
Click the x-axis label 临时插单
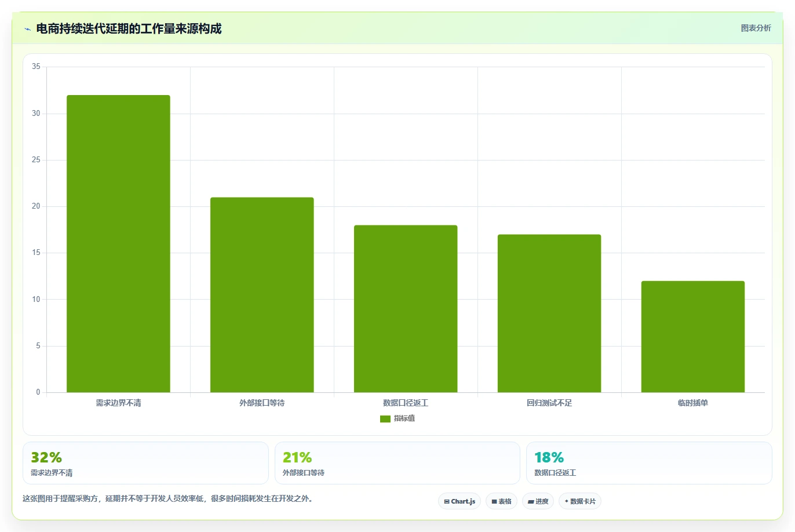coord(693,403)
